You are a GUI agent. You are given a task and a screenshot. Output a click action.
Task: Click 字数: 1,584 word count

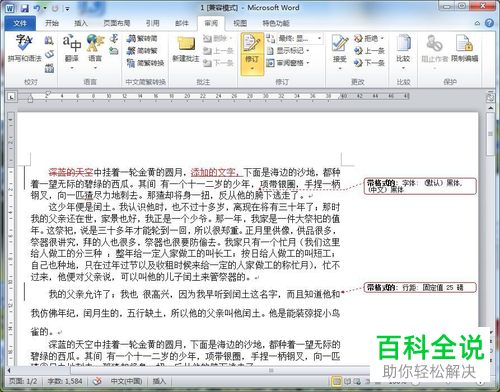coord(65,381)
